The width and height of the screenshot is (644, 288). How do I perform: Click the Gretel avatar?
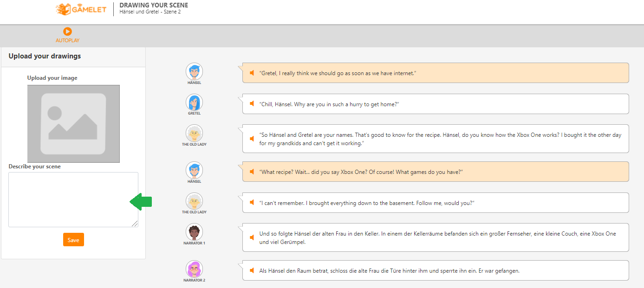coord(195,102)
